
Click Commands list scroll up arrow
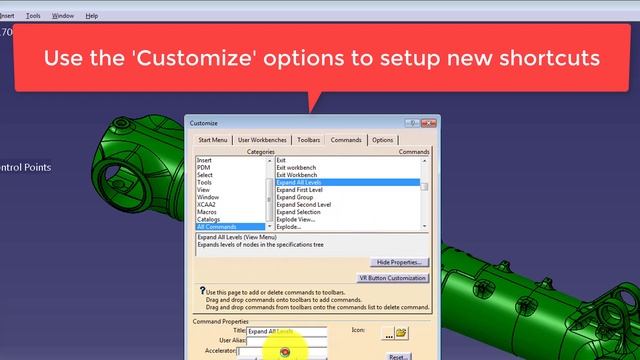click(x=424, y=161)
